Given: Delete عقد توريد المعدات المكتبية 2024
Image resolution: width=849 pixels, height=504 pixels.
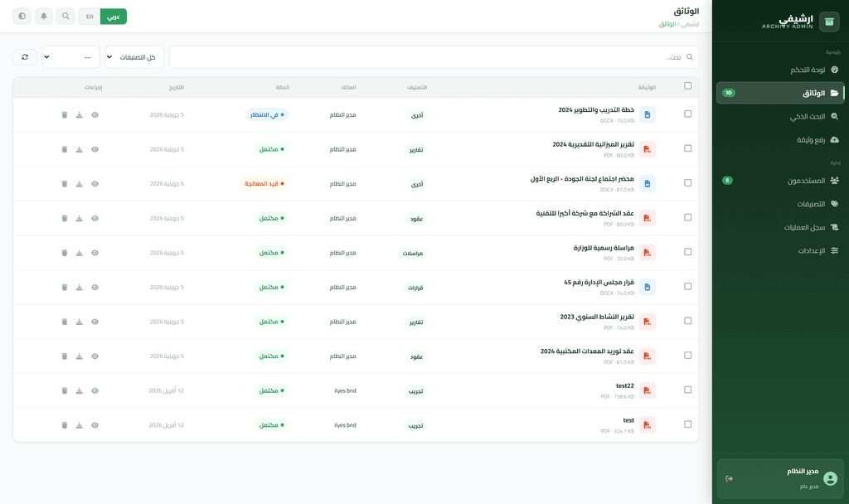Looking at the screenshot, I should 65,356.
